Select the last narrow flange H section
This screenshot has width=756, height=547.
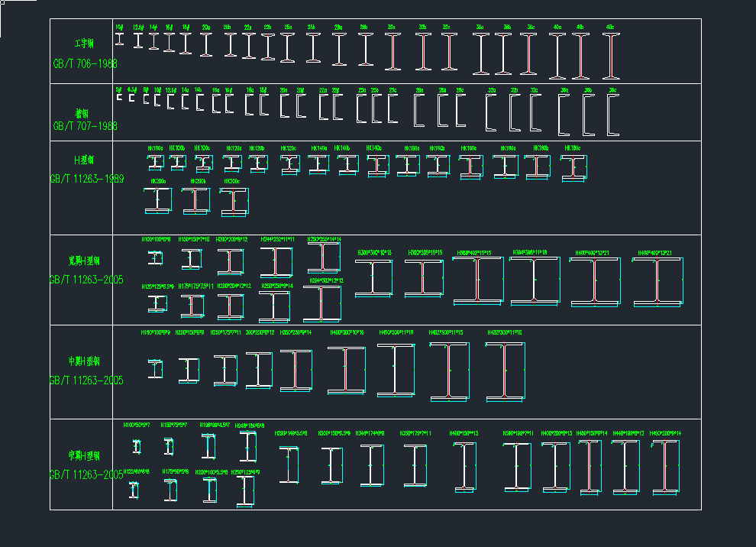[666, 465]
